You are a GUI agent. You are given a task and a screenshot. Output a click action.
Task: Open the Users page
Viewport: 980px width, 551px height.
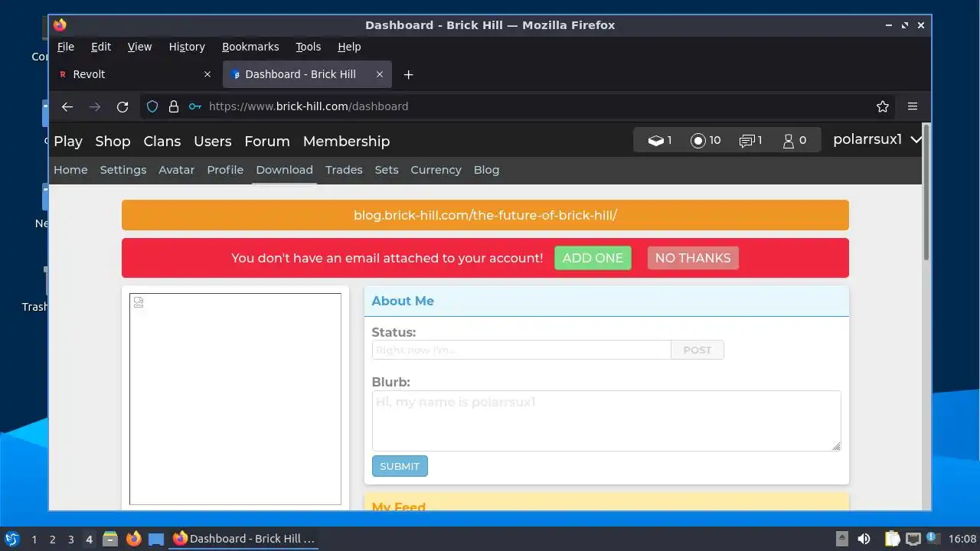(213, 141)
